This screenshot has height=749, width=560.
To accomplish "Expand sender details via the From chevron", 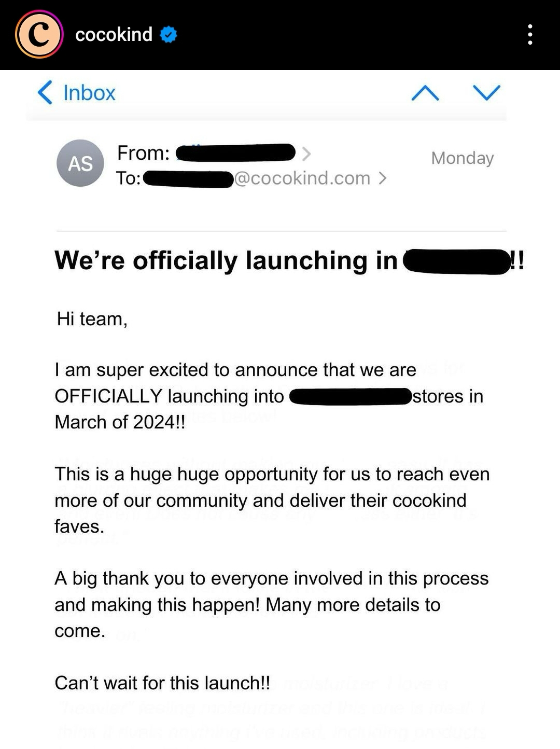I will pos(308,152).
